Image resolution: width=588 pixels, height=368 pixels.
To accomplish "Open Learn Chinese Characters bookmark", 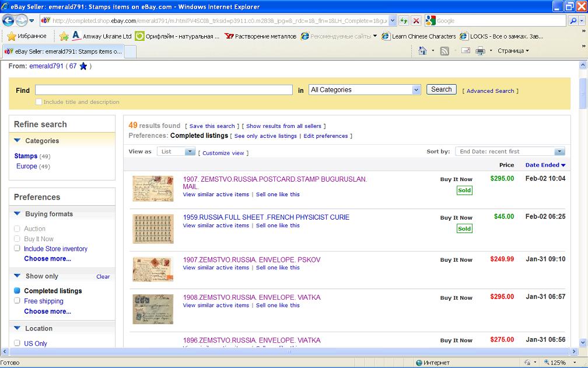I will tap(418, 36).
